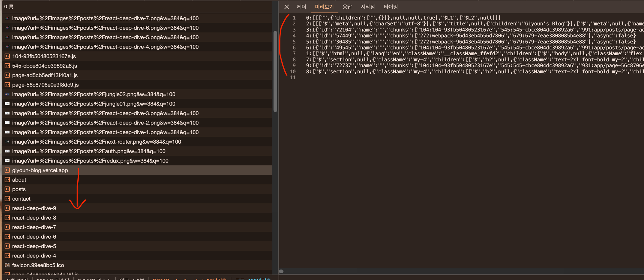Image resolution: width=644 pixels, height=280 pixels.
Task: Click the request list vertical scrollbar
Action: click(275, 71)
